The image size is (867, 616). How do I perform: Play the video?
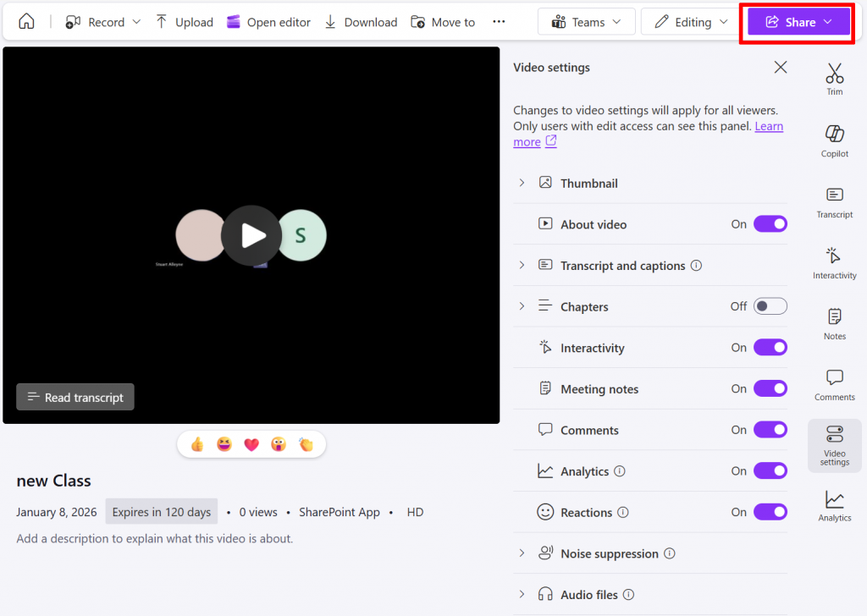pyautogui.click(x=251, y=235)
